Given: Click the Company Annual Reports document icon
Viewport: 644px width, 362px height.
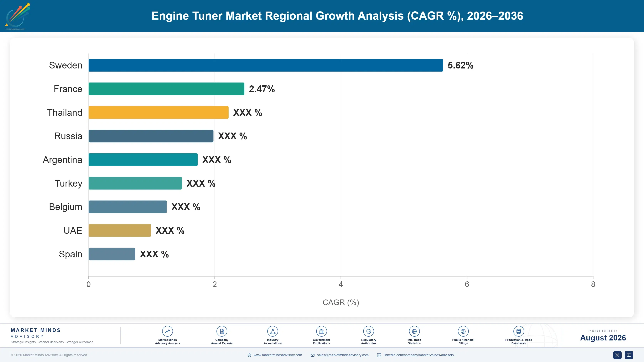Looking at the screenshot, I should 222,331.
